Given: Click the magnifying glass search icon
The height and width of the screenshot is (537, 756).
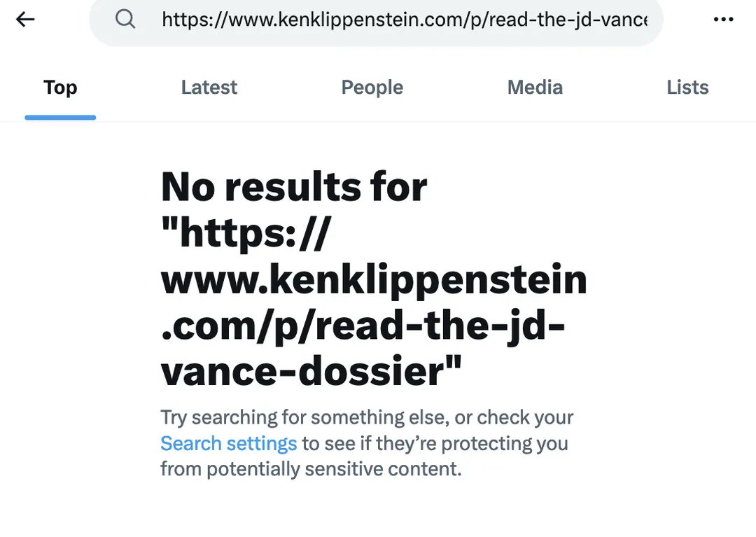Looking at the screenshot, I should tap(125, 20).
